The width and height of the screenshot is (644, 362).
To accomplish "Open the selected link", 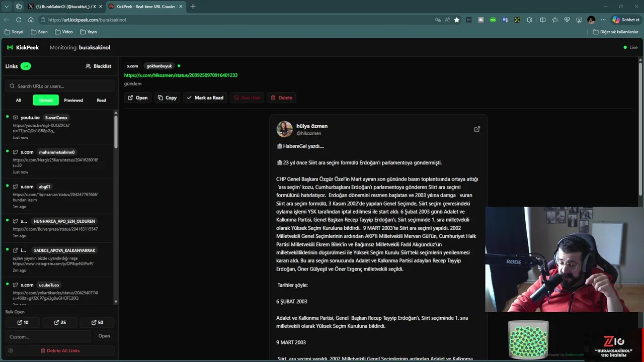I will coord(138,98).
